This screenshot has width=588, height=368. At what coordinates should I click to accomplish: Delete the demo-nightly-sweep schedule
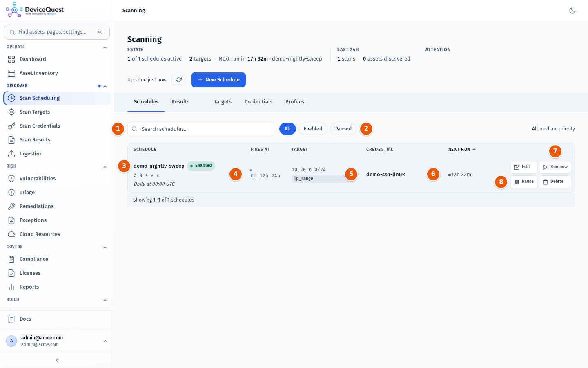click(555, 182)
